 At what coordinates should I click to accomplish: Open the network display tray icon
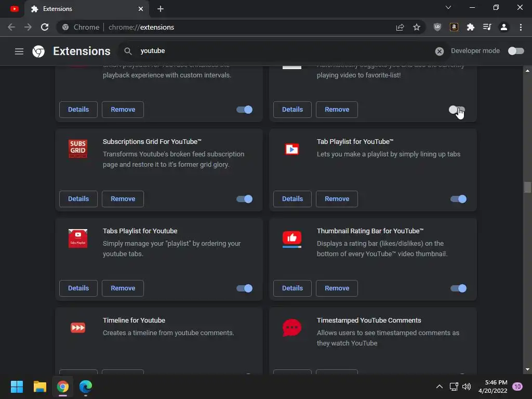coord(454,387)
